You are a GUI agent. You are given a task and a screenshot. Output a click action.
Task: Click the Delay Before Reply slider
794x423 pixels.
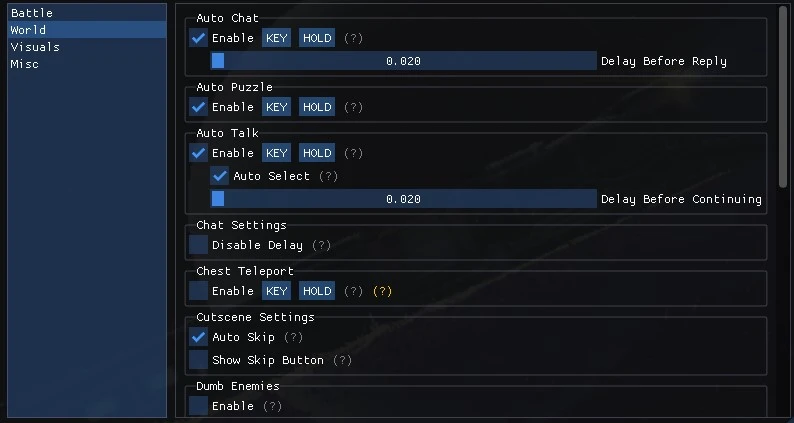[x=403, y=61]
